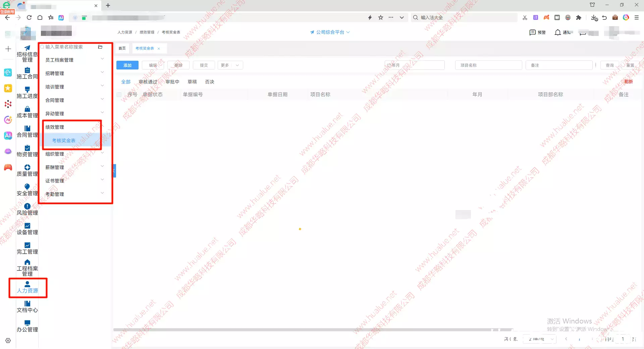Image resolution: width=644 pixels, height=349 pixels.
Task: Expand the 培训管理 menu group
Action: [x=75, y=87]
